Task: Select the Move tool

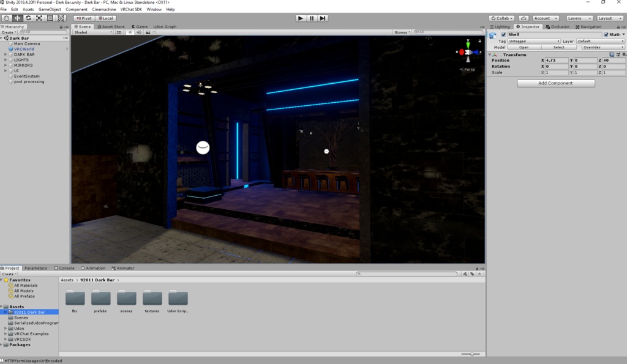Action: click(17, 18)
